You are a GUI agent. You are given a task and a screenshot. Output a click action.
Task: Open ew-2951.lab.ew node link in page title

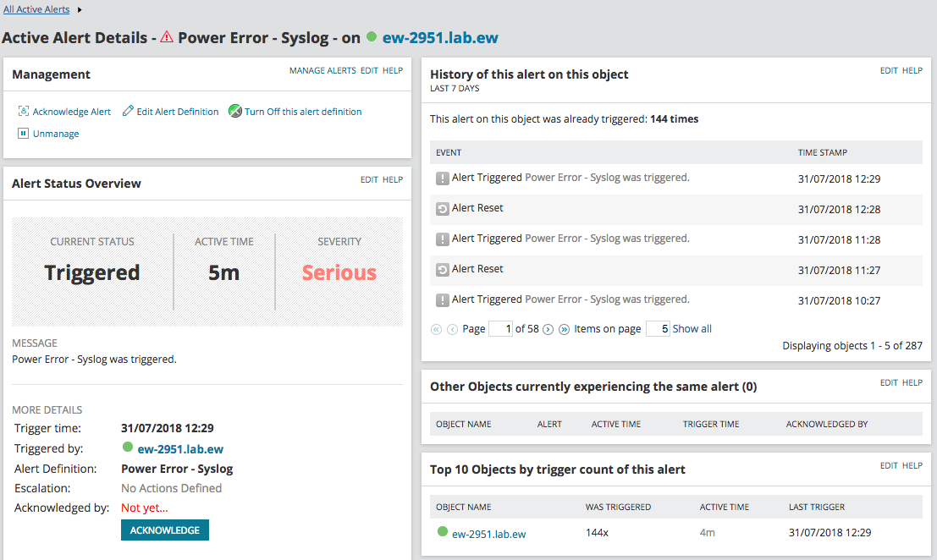[x=440, y=37]
